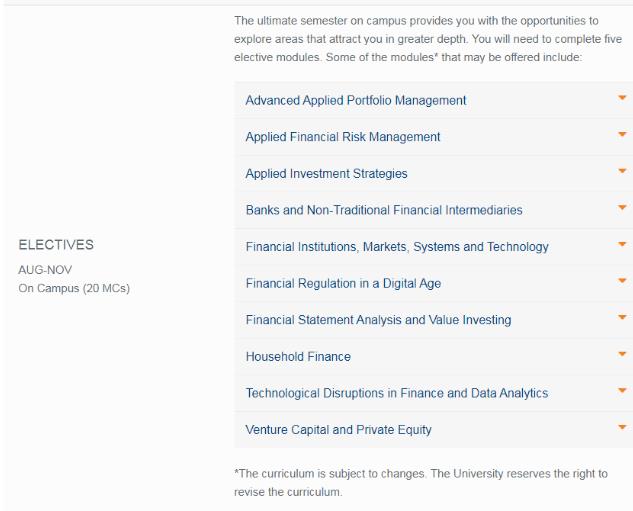The height and width of the screenshot is (511, 633).
Task: Click orange arrow next to Applied Investment Strategies
Action: 622,171
